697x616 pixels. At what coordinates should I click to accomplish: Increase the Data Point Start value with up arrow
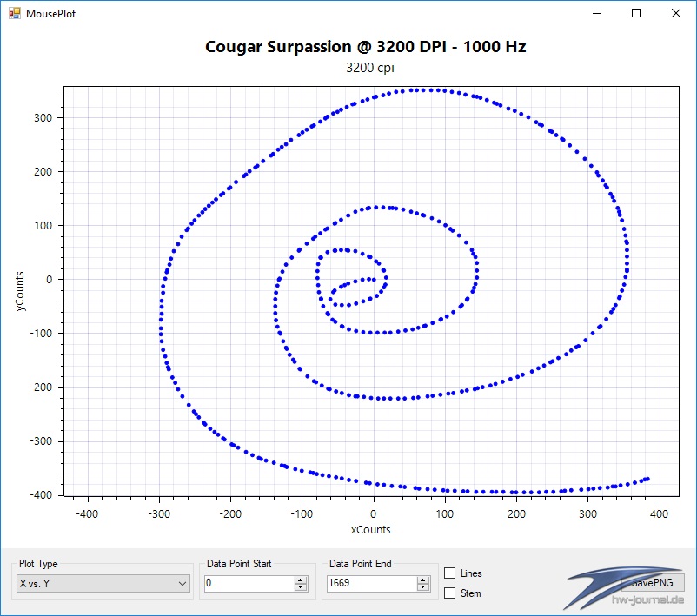301,580
